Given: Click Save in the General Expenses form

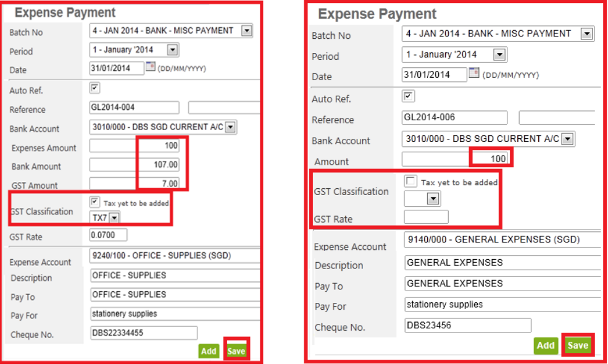Looking at the screenshot, I should tap(578, 345).
